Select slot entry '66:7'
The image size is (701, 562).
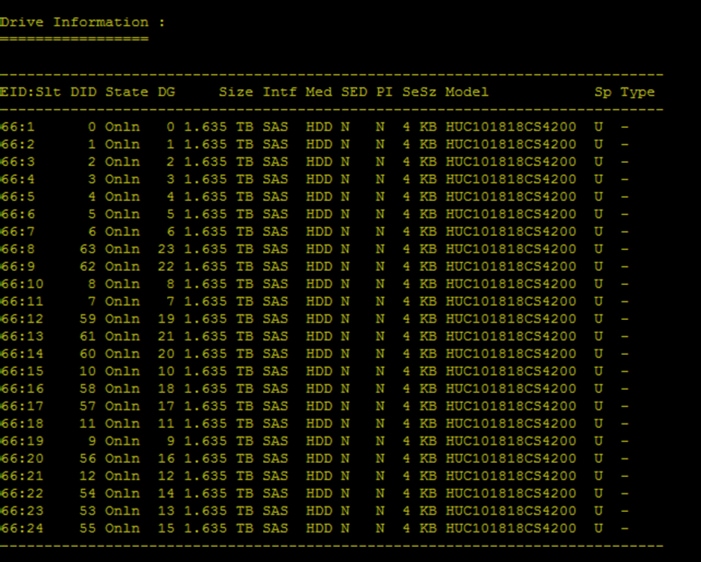point(17,232)
